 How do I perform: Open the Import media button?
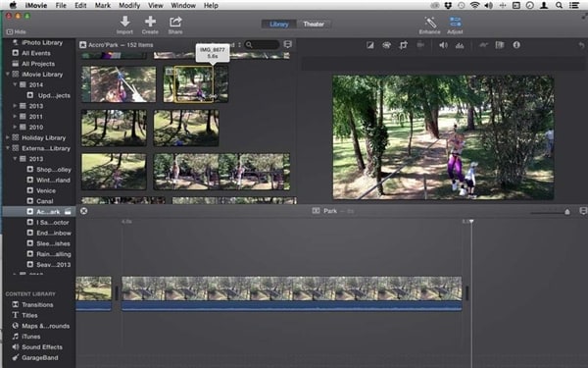coord(124,26)
